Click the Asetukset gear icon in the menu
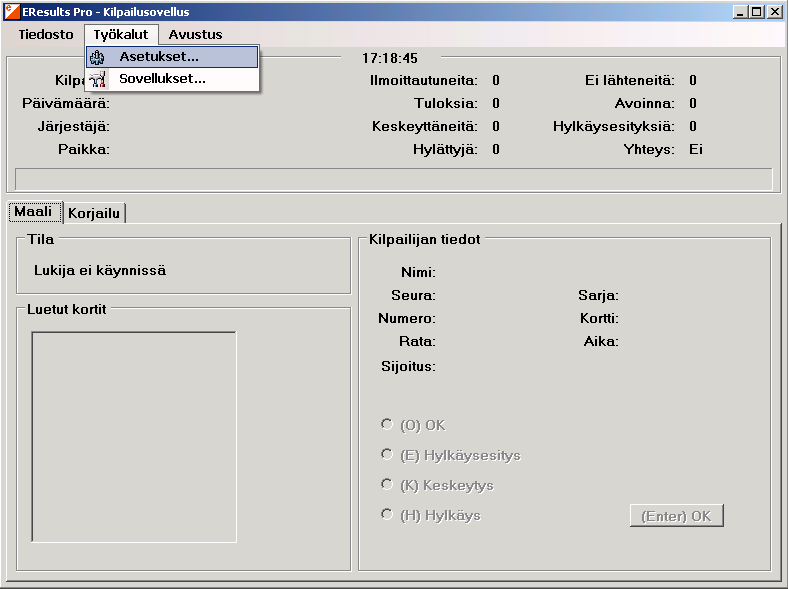The width and height of the screenshot is (788, 589). pos(97,57)
